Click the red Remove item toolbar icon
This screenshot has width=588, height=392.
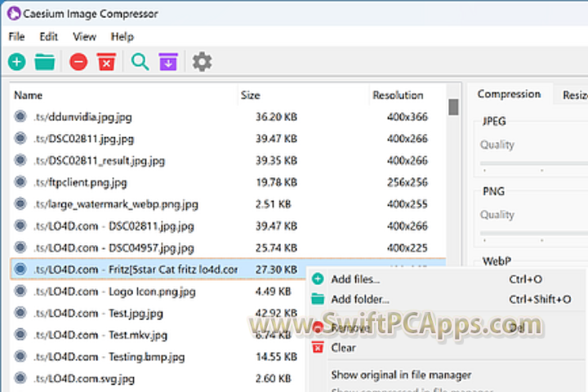[x=78, y=62]
